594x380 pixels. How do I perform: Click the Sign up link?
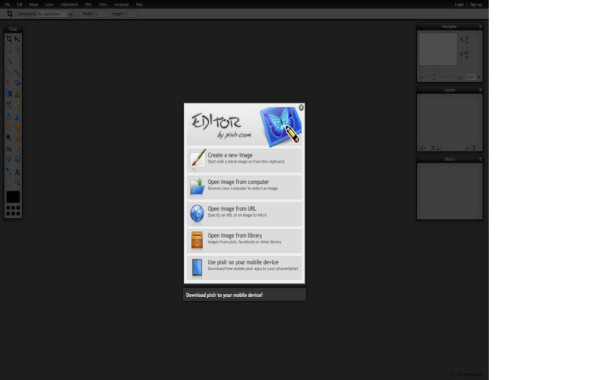[x=476, y=5]
